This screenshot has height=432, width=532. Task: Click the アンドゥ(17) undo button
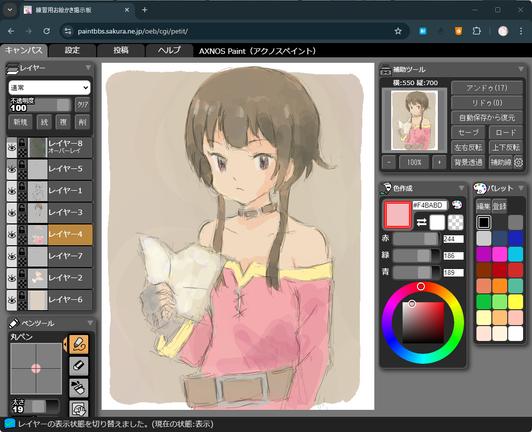click(x=487, y=88)
